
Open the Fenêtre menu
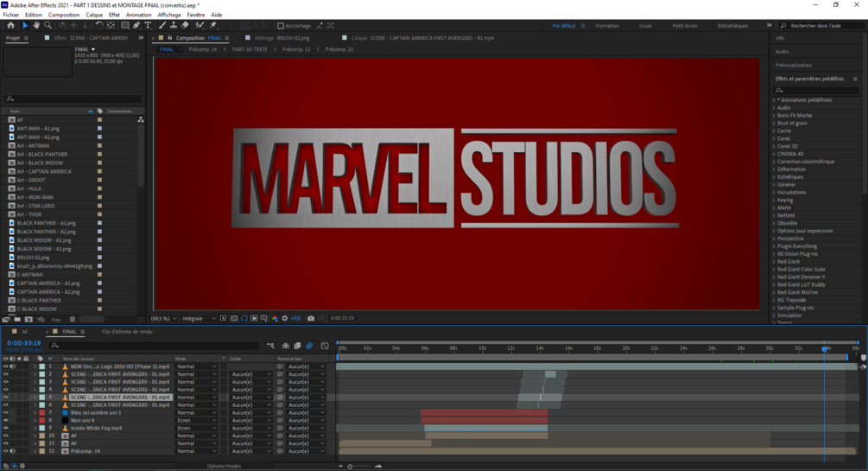(196, 15)
